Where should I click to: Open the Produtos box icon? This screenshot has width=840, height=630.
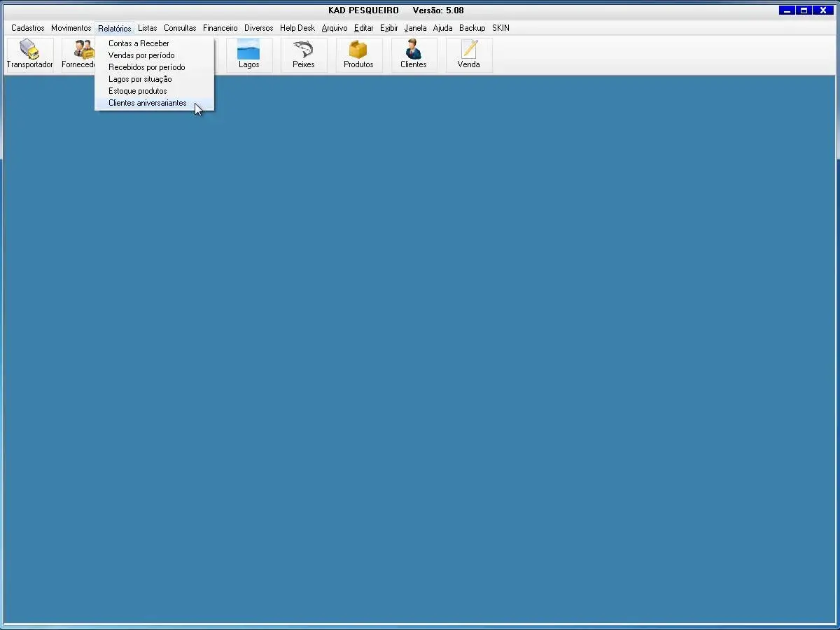(358, 55)
